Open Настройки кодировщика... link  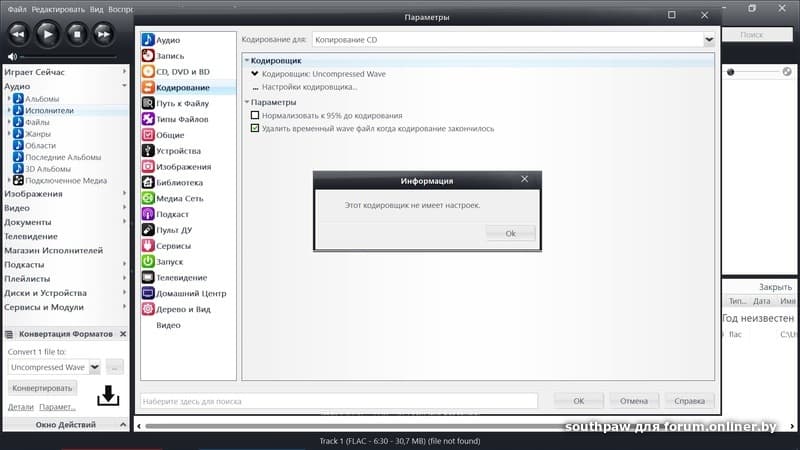click(309, 87)
